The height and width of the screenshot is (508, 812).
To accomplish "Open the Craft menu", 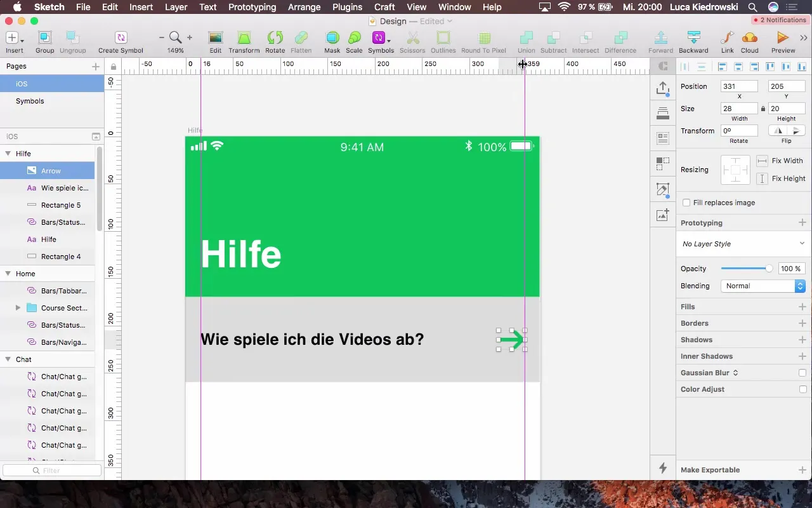I will (384, 7).
